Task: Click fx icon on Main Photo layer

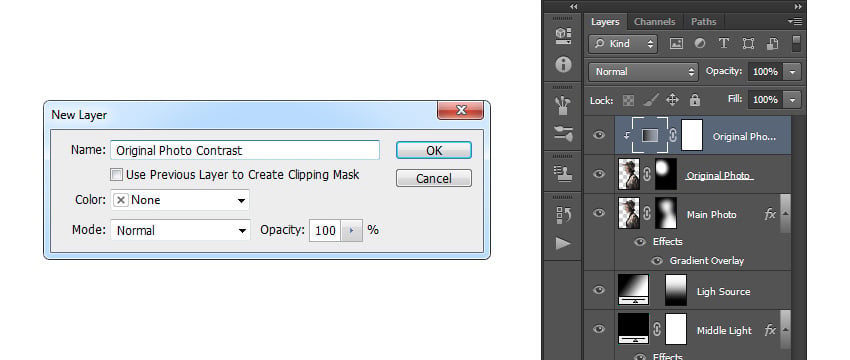Action: 770,214
